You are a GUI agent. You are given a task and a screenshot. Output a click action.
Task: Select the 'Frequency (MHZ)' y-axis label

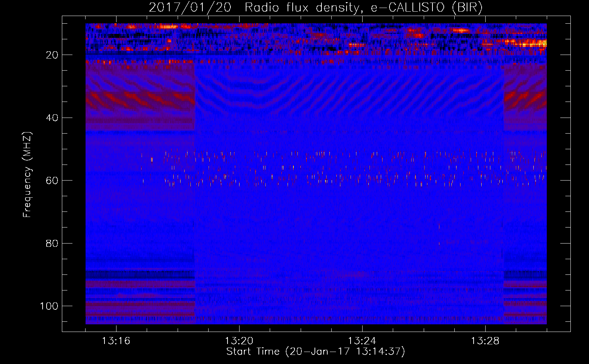[x=27, y=174]
